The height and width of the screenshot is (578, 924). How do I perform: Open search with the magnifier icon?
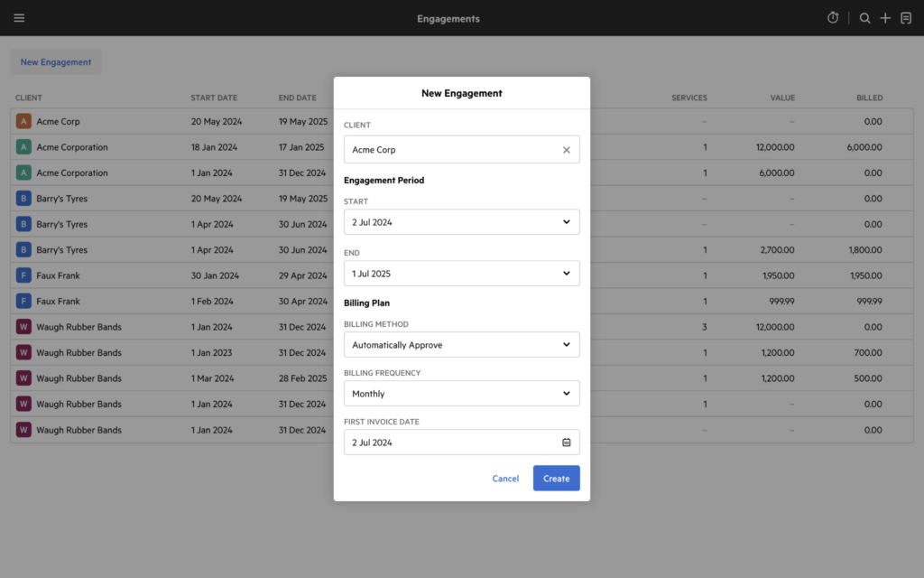864,18
